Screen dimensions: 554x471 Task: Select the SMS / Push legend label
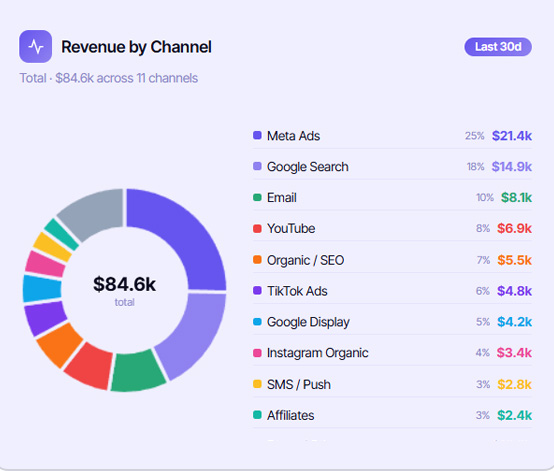[x=299, y=384]
